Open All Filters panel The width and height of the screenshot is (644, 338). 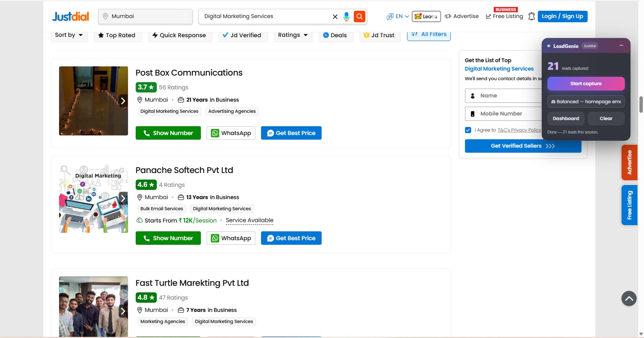point(429,35)
